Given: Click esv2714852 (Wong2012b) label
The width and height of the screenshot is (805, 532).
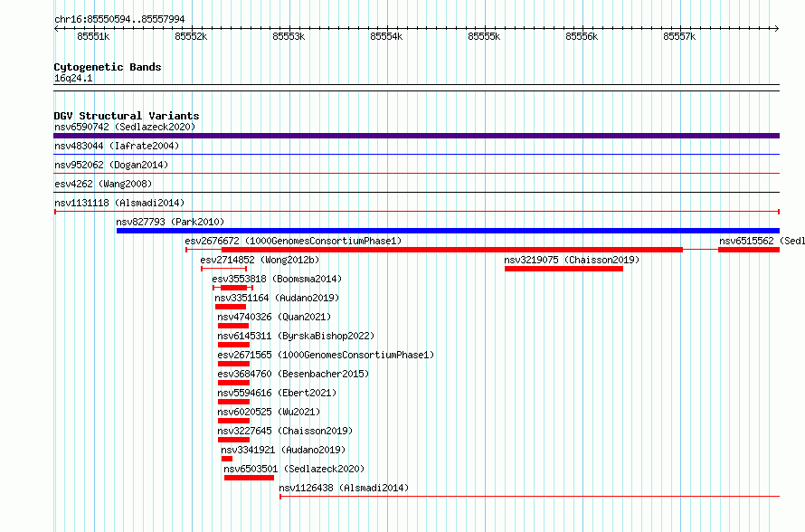Looking at the screenshot, I should point(260,260).
